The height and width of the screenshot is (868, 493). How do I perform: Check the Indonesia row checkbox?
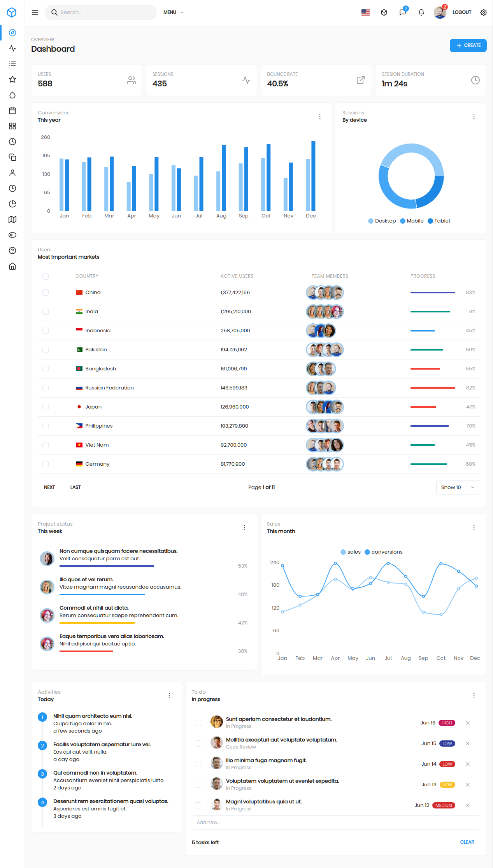(x=46, y=331)
